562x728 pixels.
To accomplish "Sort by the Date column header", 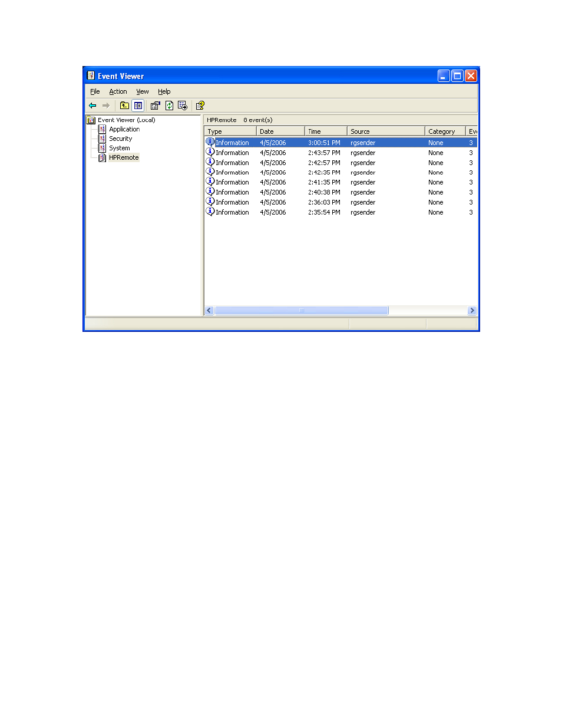I will pos(280,131).
